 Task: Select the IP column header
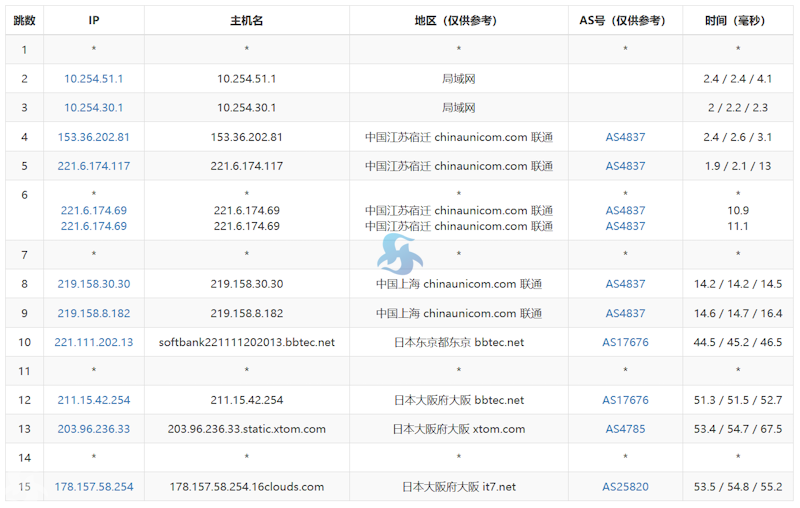tap(94, 20)
